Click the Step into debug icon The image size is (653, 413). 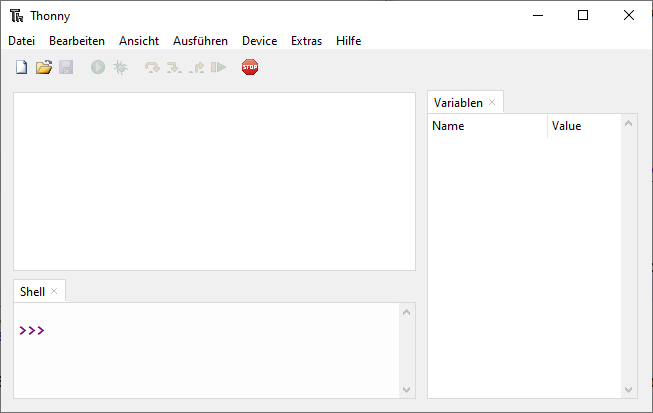[x=174, y=68]
